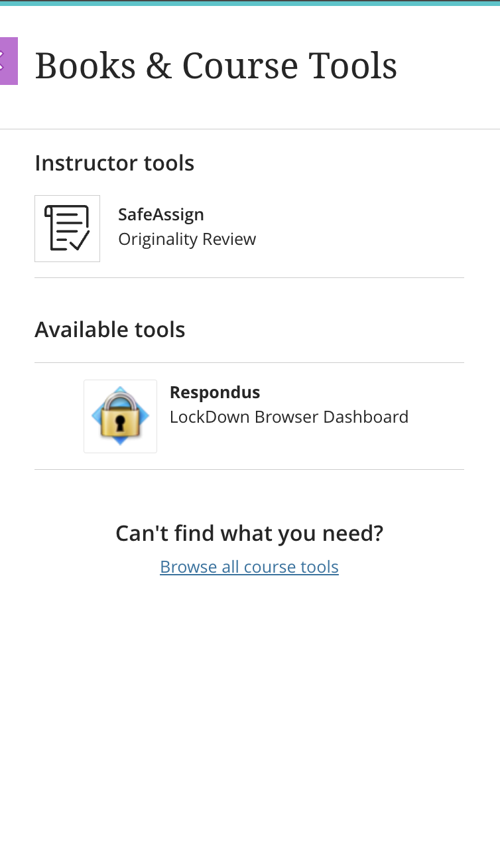Follow the Browse all course tools link

click(249, 567)
